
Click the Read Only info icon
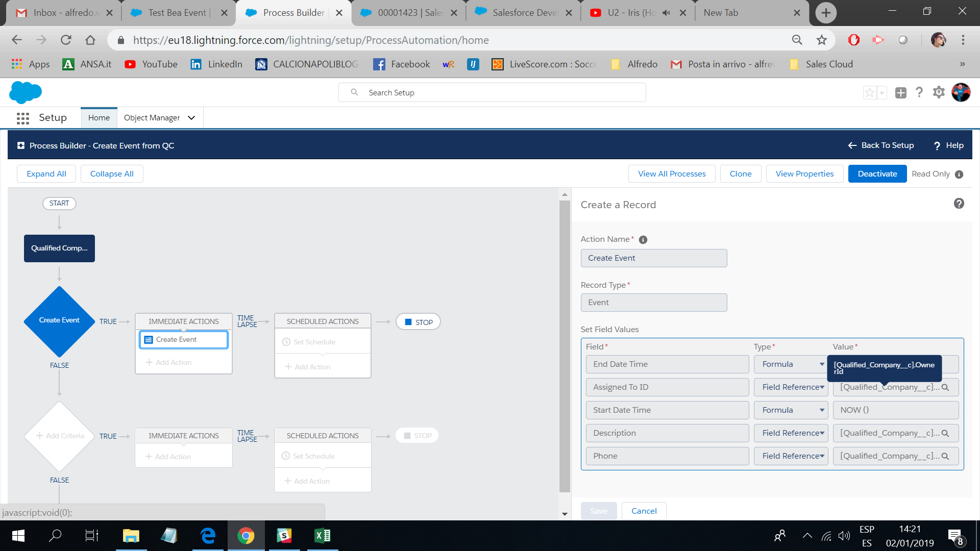(x=959, y=174)
